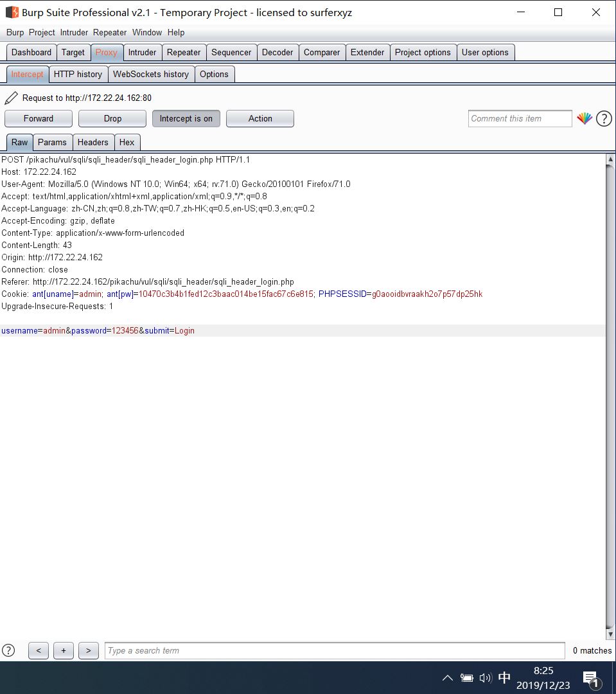Open search options plus button
The width and height of the screenshot is (616, 694).
[64, 650]
